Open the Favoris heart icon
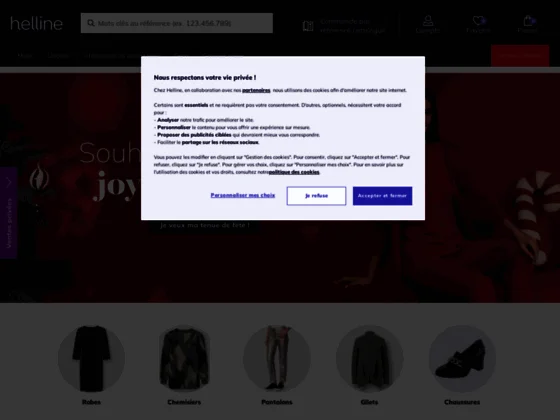 (478, 21)
